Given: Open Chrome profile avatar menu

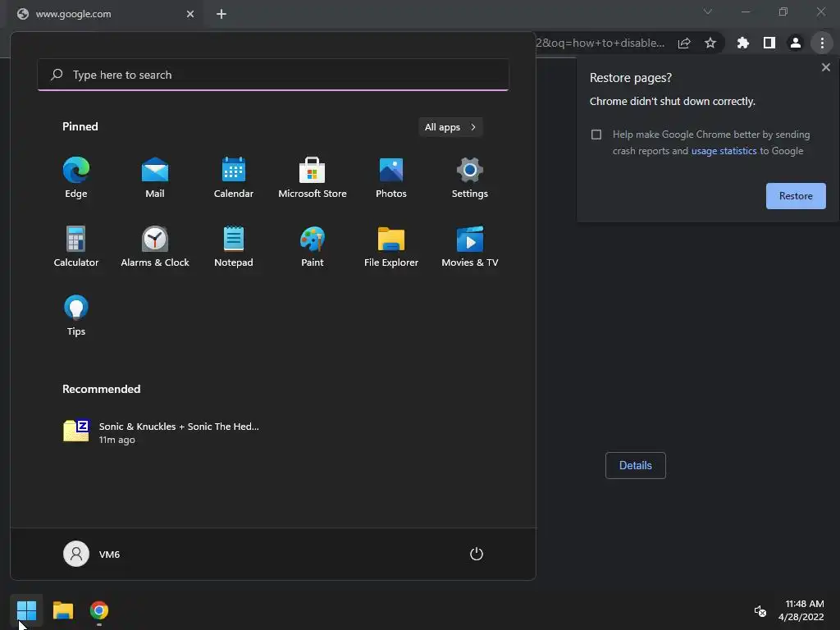Looking at the screenshot, I should pyautogui.click(x=796, y=43).
